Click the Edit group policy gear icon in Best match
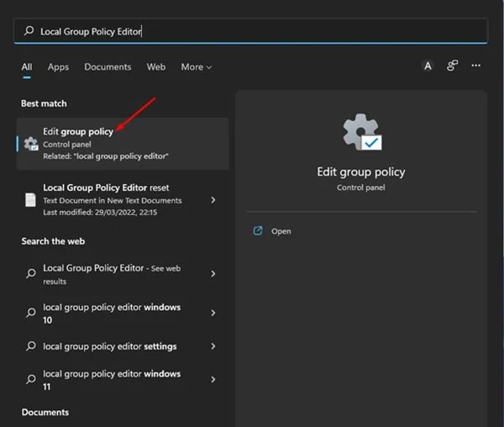This screenshot has height=427, width=504. [31, 144]
